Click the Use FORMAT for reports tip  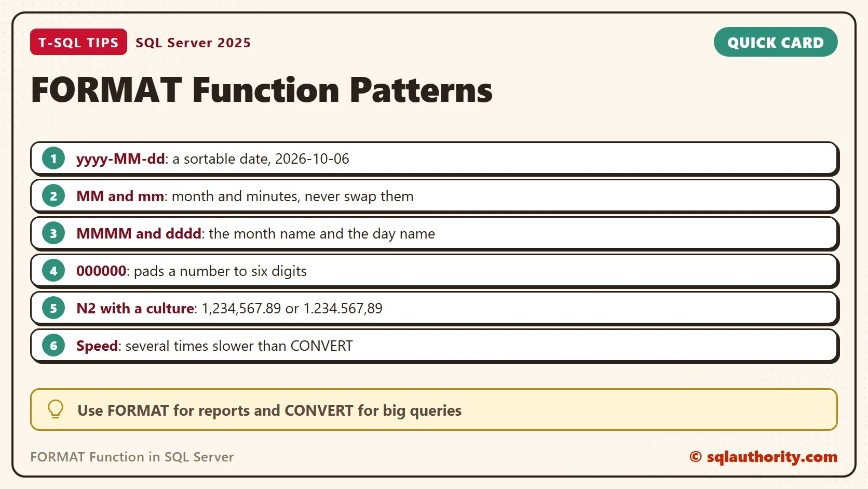pyautogui.click(x=434, y=409)
